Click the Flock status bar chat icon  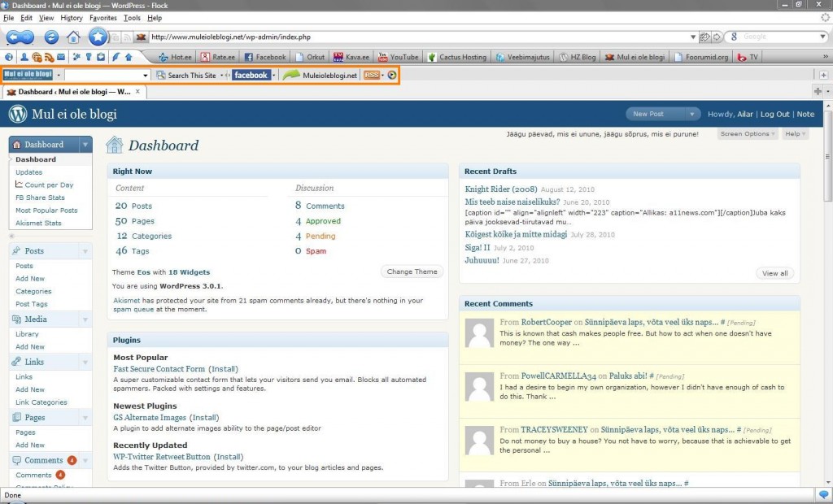coord(823,494)
